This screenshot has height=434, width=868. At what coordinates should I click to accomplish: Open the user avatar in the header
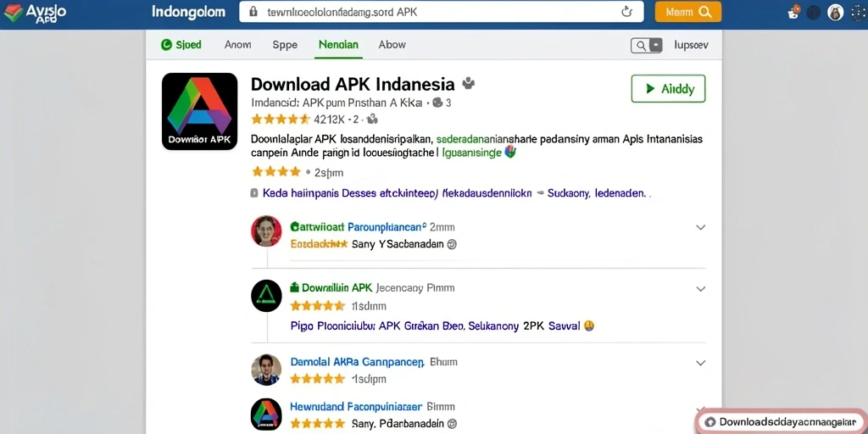(835, 12)
